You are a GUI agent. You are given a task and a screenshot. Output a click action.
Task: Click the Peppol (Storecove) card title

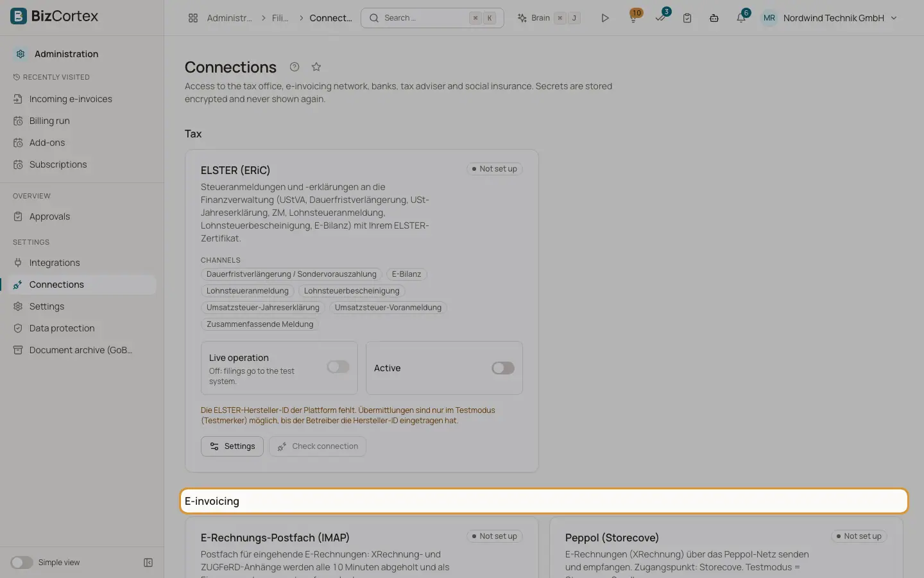coord(612,538)
